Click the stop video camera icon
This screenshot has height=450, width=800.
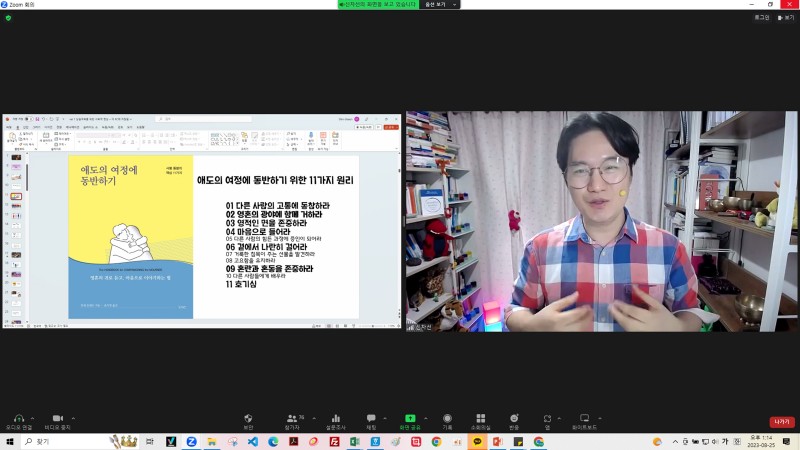[57, 418]
